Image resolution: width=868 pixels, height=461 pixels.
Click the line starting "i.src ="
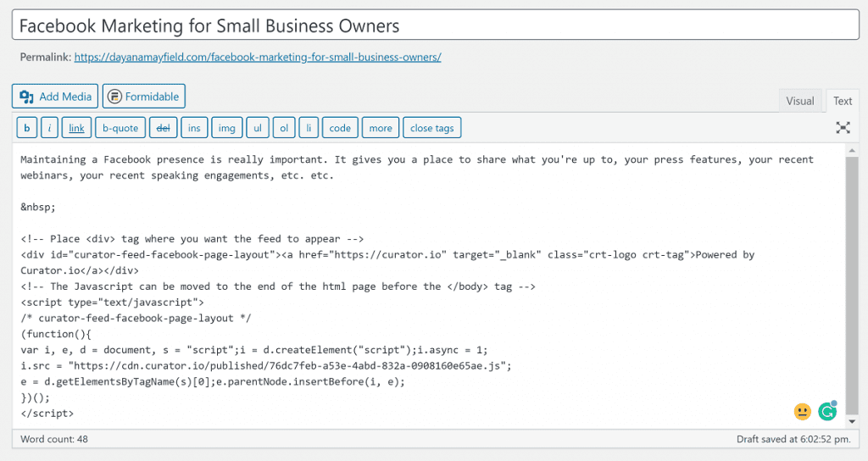[x=266, y=366]
